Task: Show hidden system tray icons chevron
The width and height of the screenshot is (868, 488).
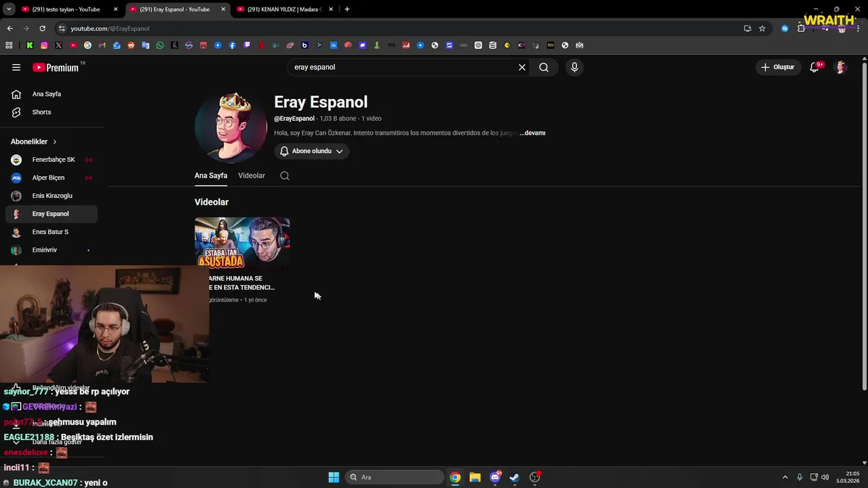Action: click(x=785, y=477)
